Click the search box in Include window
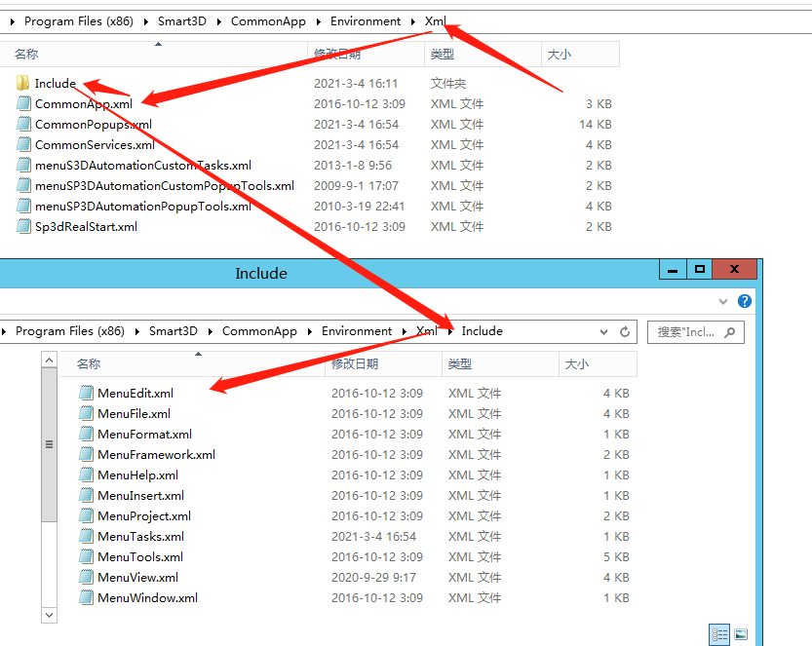Screen dimensions: 812x646 pos(696,332)
